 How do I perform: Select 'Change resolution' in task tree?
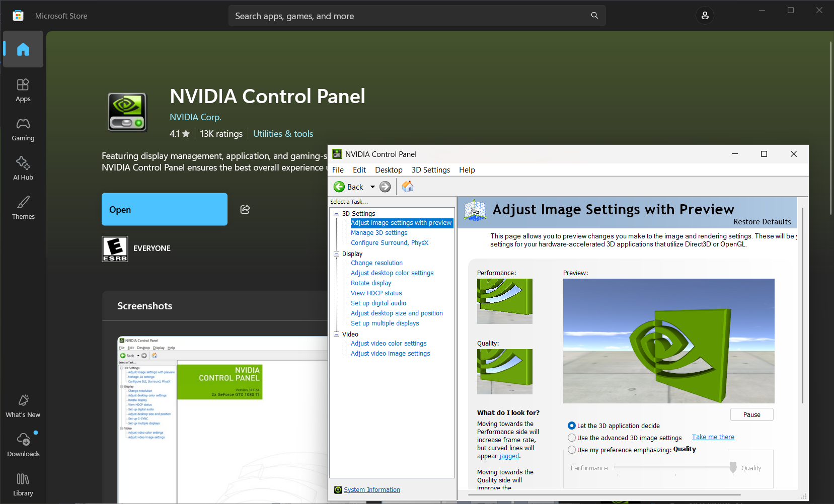[376, 263]
